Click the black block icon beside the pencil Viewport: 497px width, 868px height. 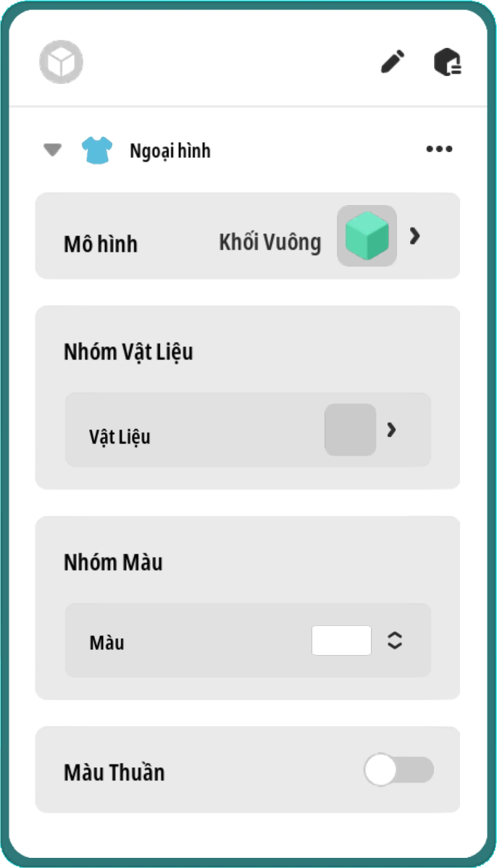(x=448, y=62)
